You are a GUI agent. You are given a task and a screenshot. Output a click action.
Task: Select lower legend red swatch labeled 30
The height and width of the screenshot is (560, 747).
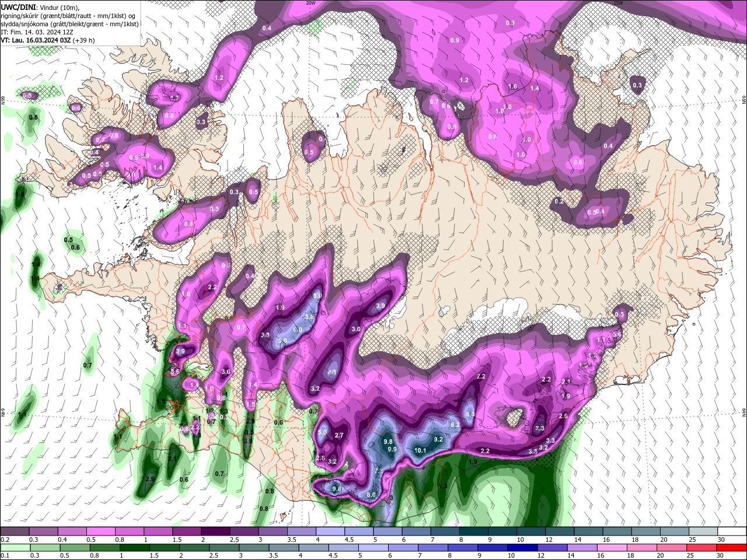point(732,548)
